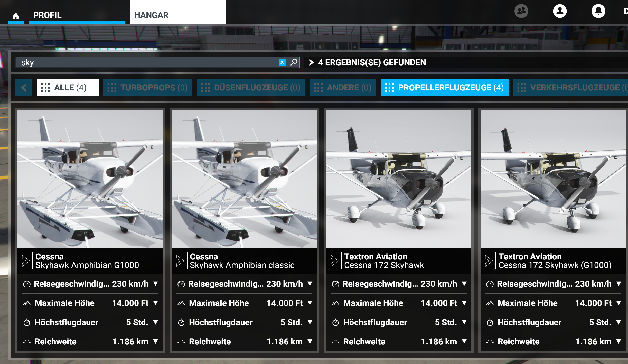Click arrow icon beside Cessna 172 Skyhawk (G1000)
The height and width of the screenshot is (364, 628).
[489, 261]
